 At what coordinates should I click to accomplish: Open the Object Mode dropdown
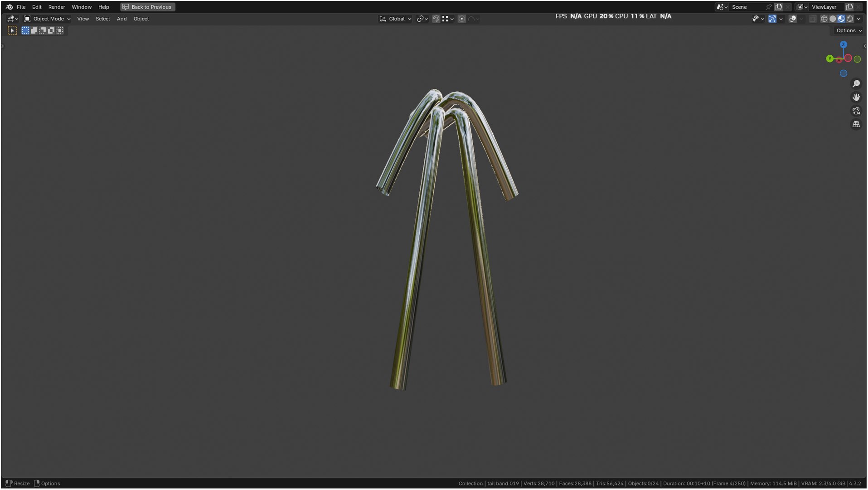(x=47, y=19)
